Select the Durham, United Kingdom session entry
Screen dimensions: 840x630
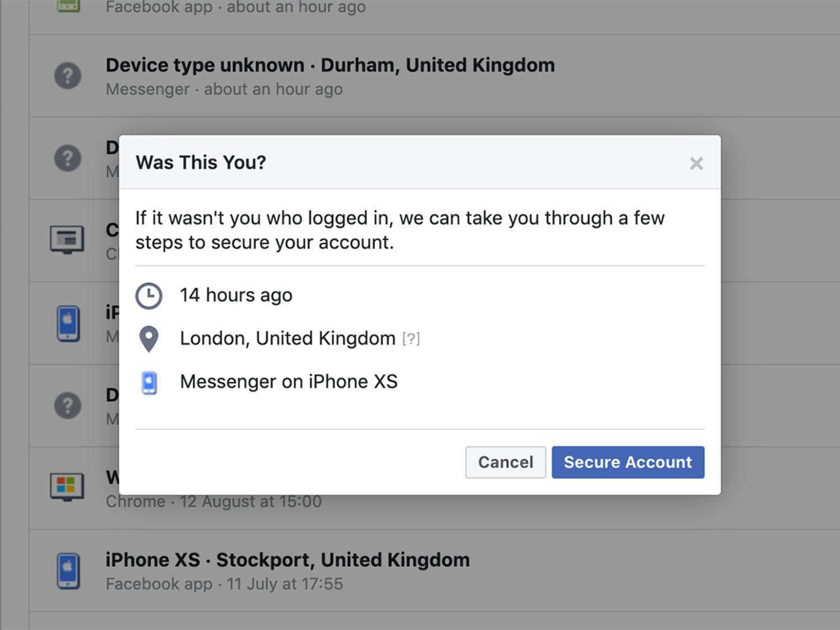[x=330, y=66]
